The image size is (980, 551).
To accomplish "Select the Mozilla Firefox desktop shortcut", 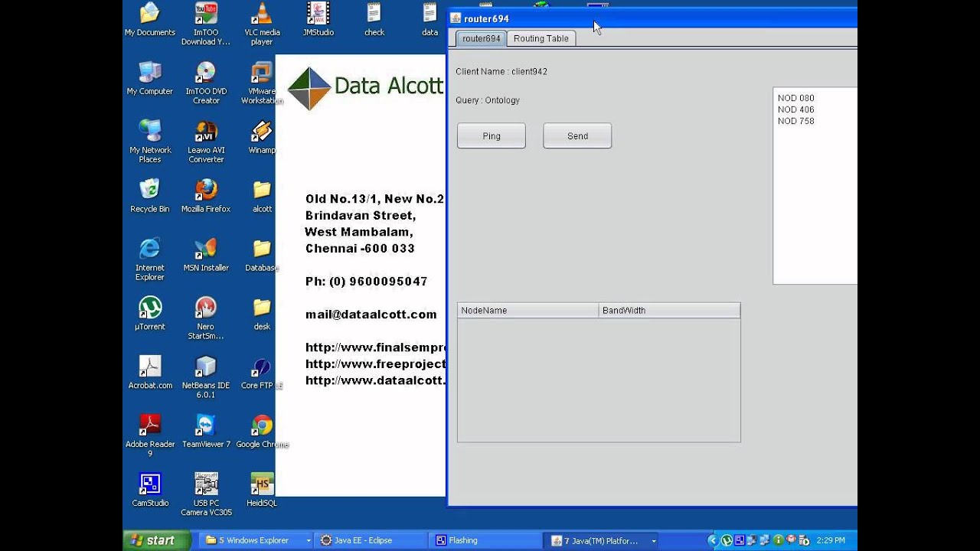I will [206, 196].
